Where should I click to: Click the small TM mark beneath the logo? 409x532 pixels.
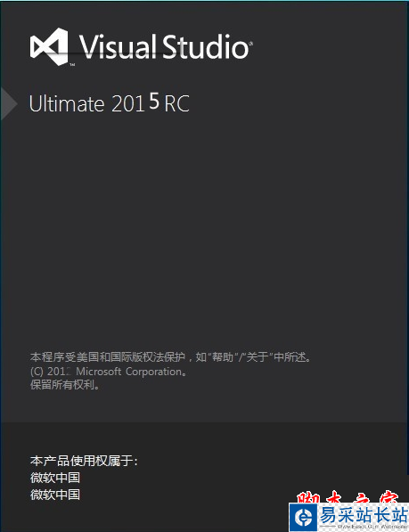[72, 64]
